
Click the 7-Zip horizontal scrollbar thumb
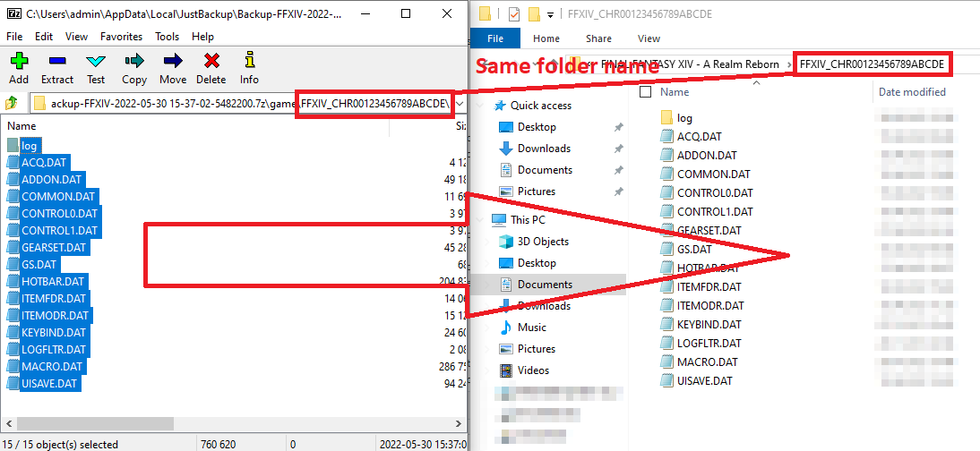click(x=94, y=423)
